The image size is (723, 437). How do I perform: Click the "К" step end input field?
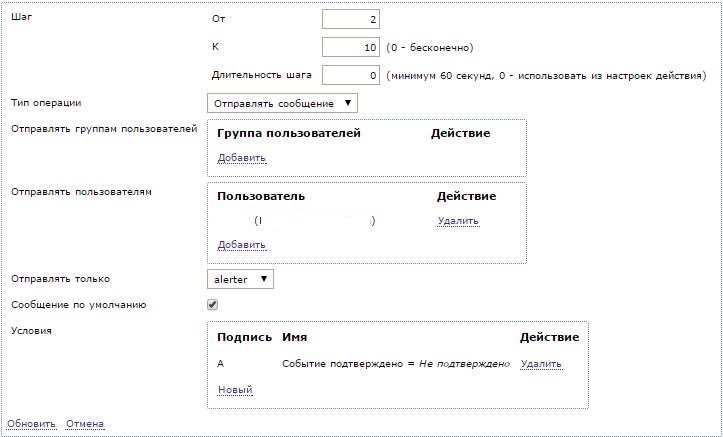coord(350,47)
